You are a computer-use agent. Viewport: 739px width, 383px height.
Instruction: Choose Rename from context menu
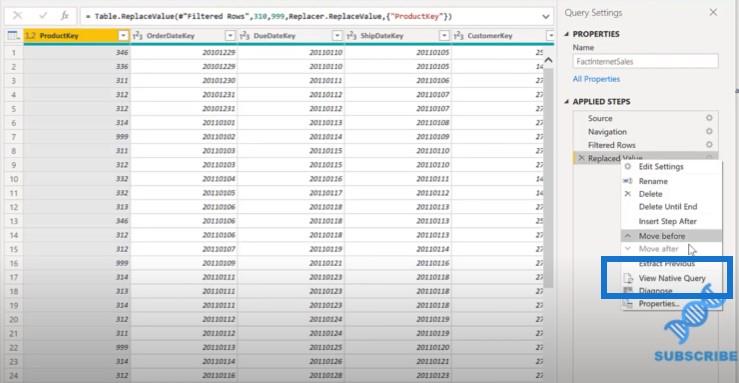653,181
